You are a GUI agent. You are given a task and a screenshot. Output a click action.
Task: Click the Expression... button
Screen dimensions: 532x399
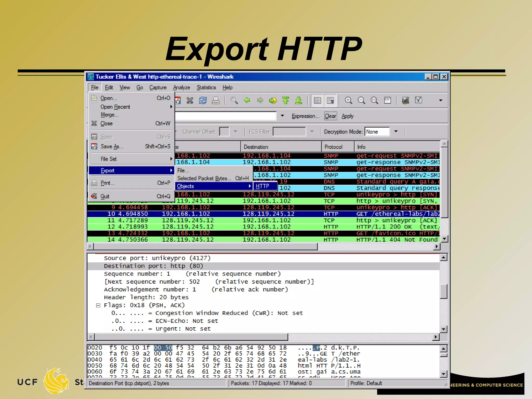point(305,116)
